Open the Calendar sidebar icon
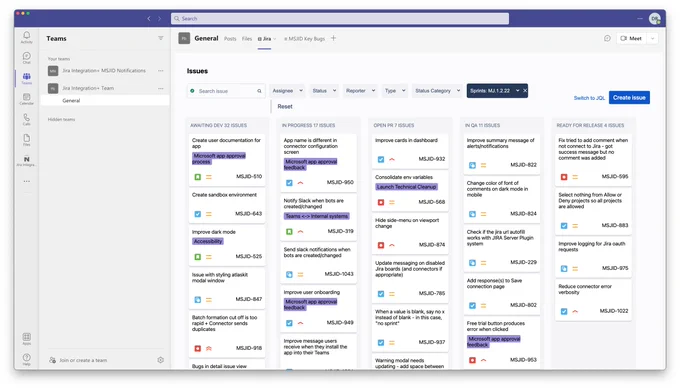The width and height of the screenshot is (680, 389). (26, 98)
